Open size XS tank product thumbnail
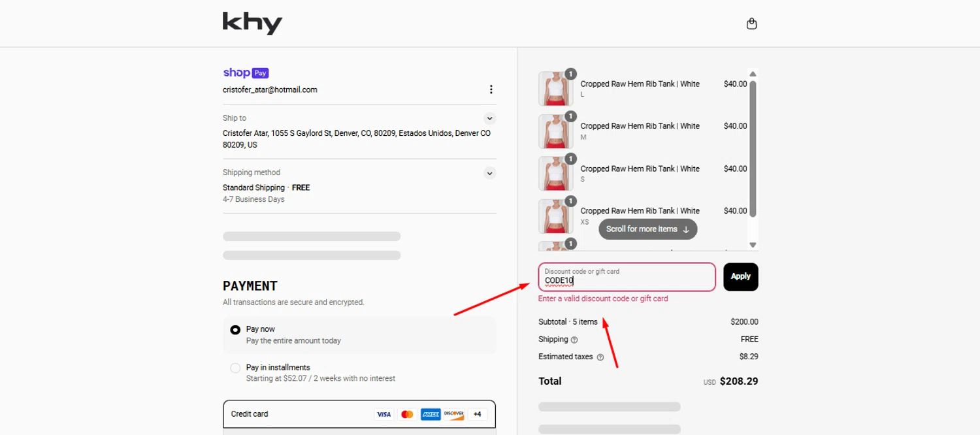 (x=556, y=216)
